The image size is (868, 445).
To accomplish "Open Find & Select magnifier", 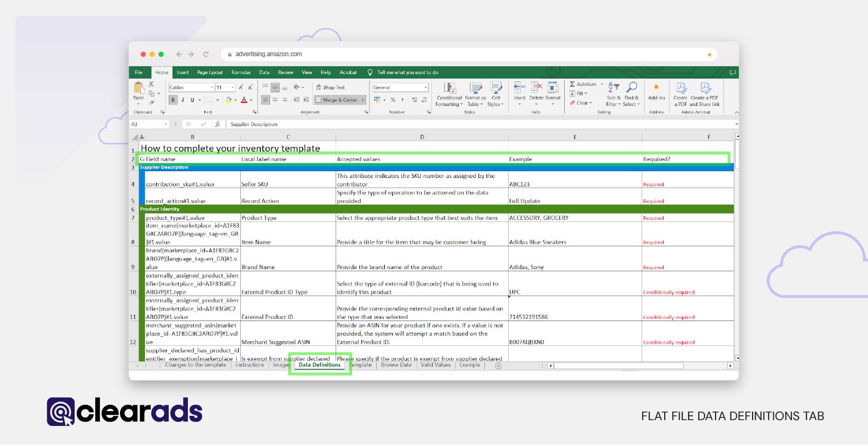I will [x=631, y=94].
